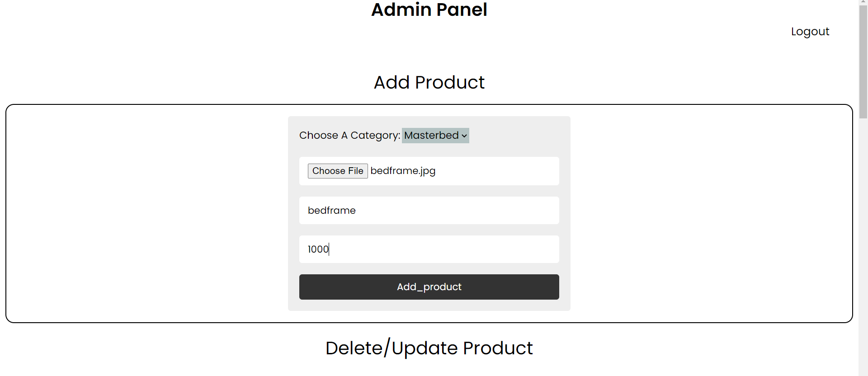
Task: Click the vertical scrollbar thumb
Action: [863, 59]
